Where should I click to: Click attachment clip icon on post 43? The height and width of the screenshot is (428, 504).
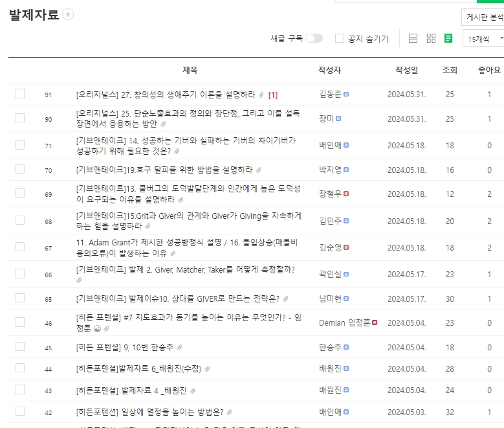pos(193,390)
